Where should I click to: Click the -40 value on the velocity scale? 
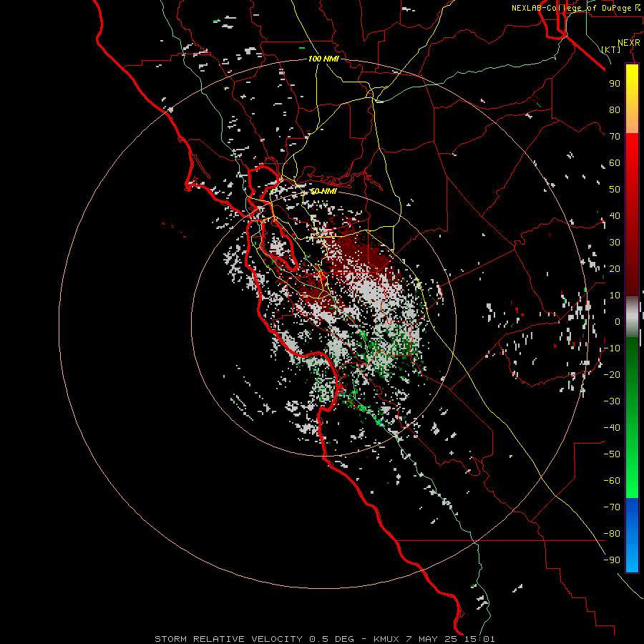click(612, 428)
